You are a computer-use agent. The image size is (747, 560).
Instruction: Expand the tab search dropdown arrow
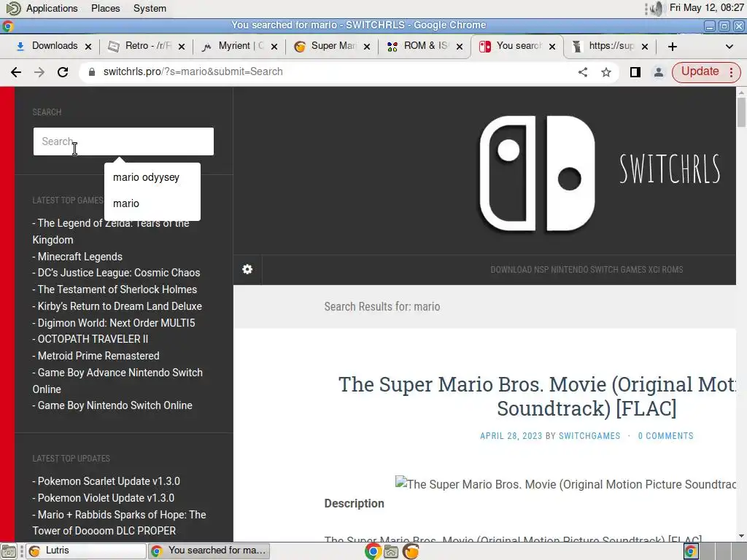click(x=729, y=46)
